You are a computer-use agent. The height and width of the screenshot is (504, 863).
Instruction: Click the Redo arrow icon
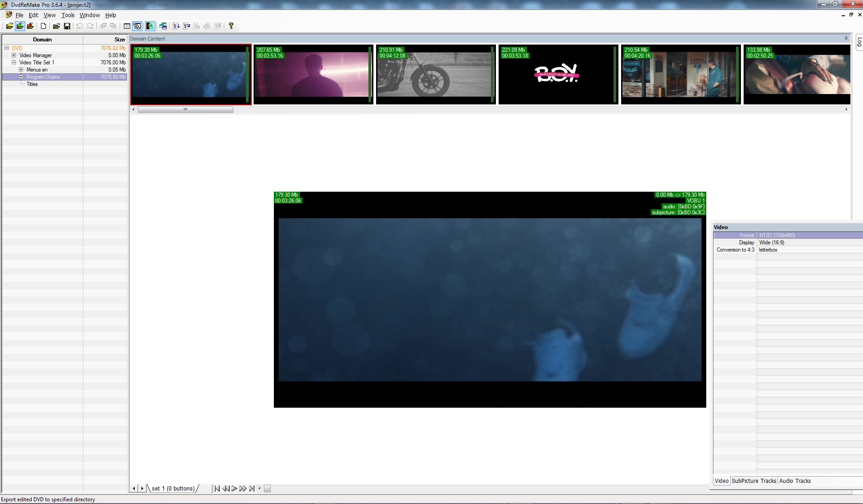(90, 26)
